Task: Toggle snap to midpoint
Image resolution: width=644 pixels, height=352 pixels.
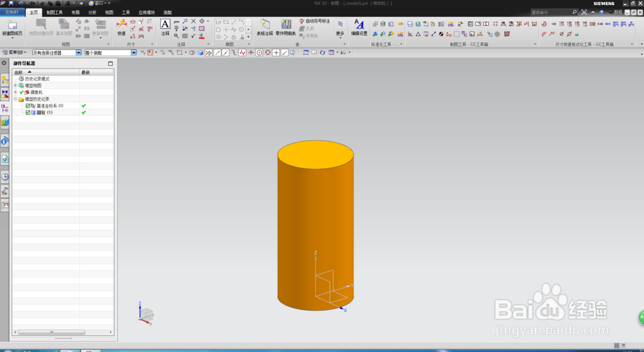Action: click(x=225, y=53)
